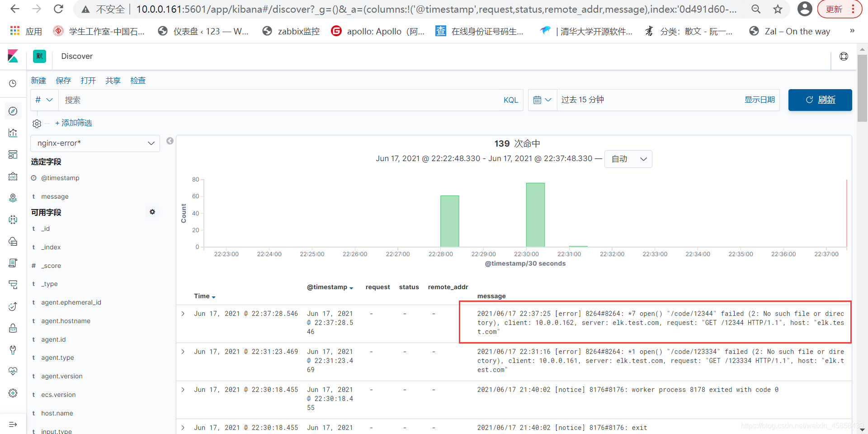The image size is (868, 434).
Task: Open 应用 apps bookmark
Action: point(26,31)
